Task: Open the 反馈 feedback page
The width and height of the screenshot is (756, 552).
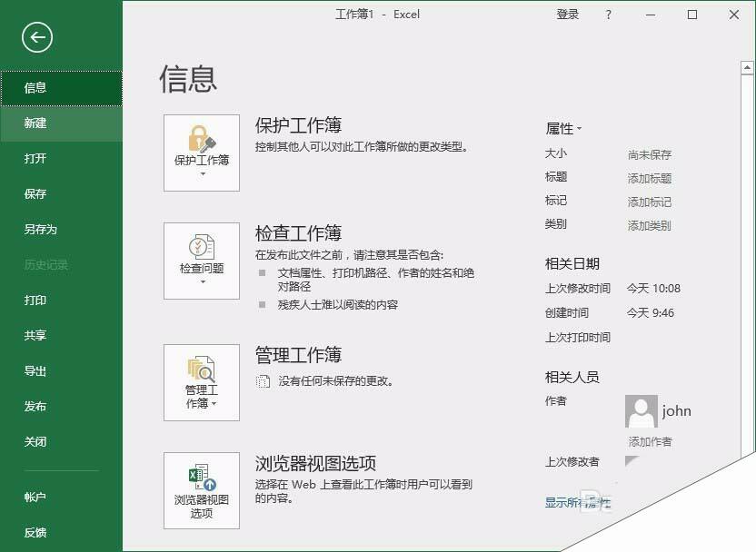Action: tap(61, 532)
